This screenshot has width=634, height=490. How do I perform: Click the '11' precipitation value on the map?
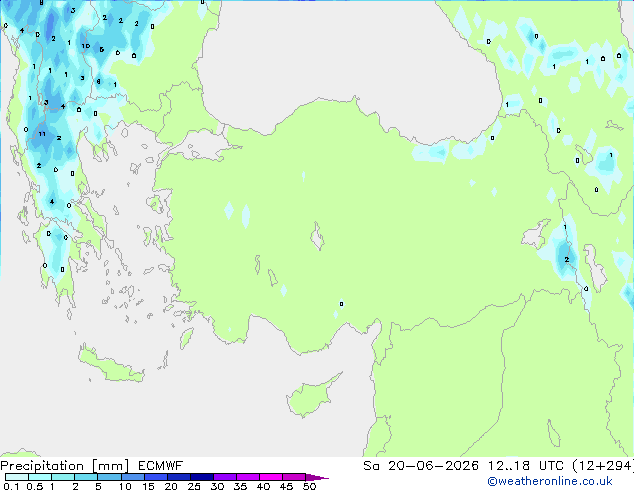pos(42,134)
